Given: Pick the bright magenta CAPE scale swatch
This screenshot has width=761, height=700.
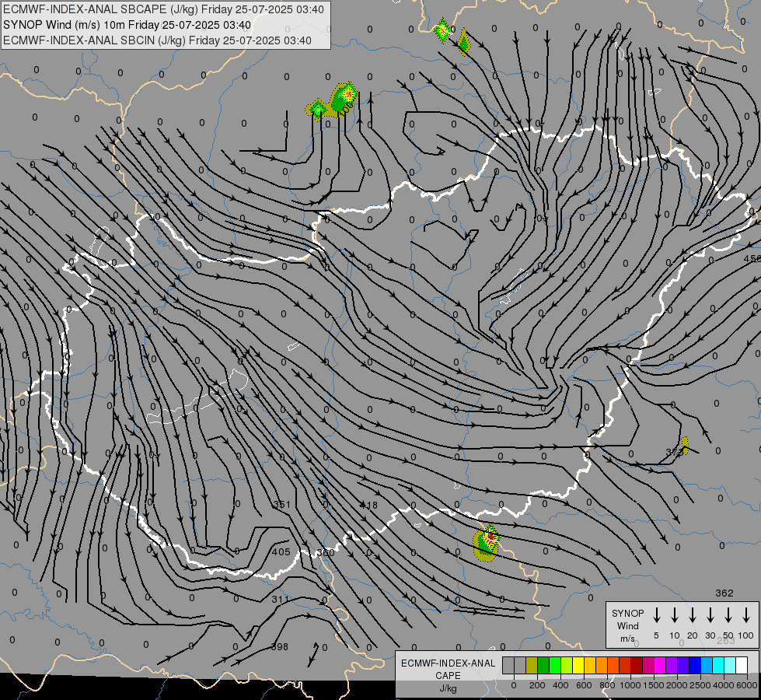Looking at the screenshot, I should [x=660, y=666].
